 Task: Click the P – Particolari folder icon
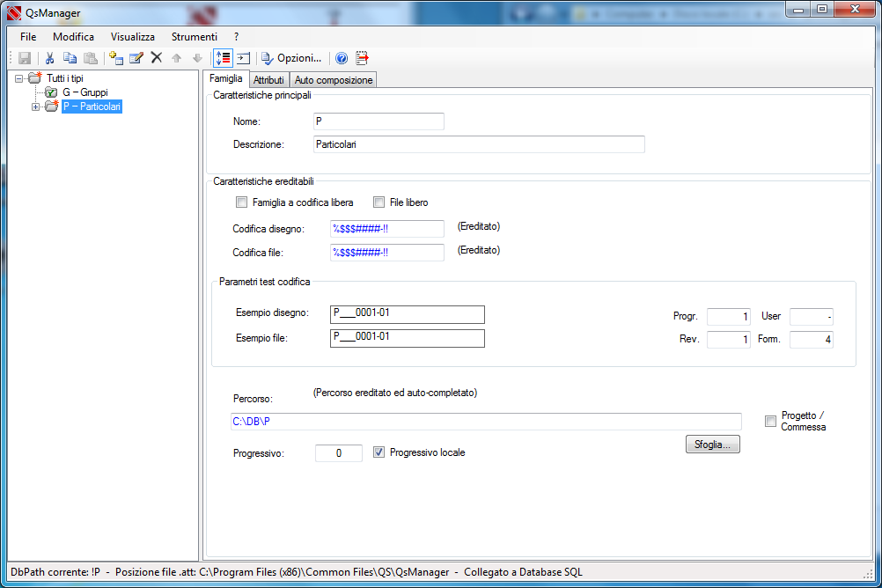click(x=52, y=106)
